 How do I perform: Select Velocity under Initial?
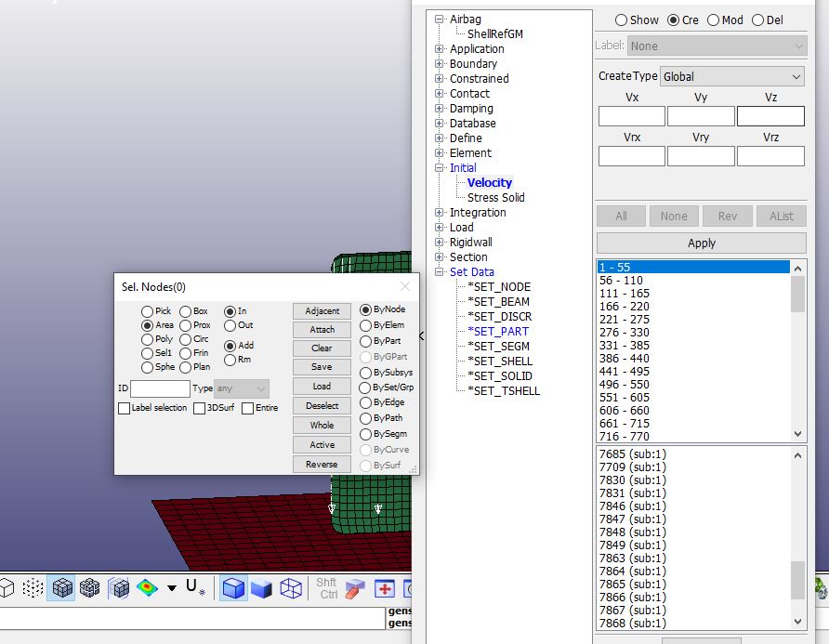coord(488,182)
